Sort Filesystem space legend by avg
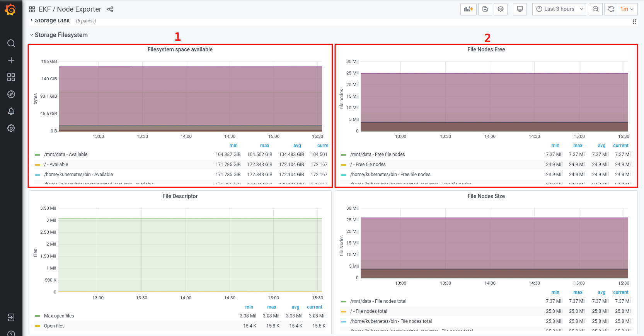 click(x=297, y=146)
